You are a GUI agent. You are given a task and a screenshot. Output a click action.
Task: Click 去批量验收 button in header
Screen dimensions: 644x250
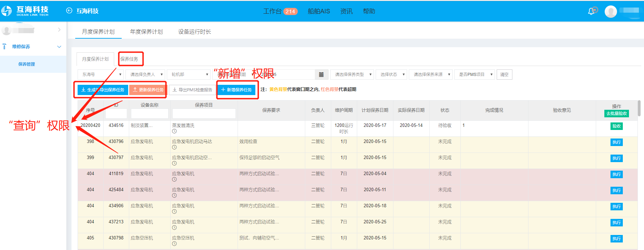617,114
